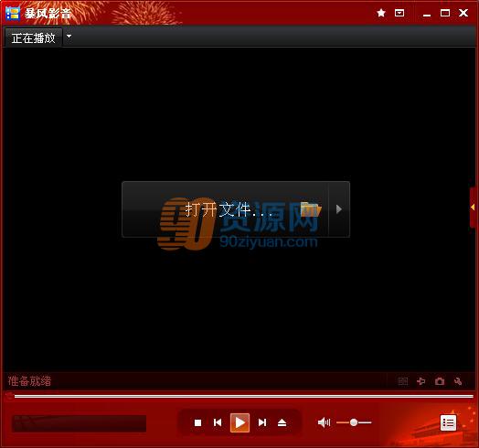Mute the speaker volume icon
This screenshot has height=448, width=479.
(324, 422)
